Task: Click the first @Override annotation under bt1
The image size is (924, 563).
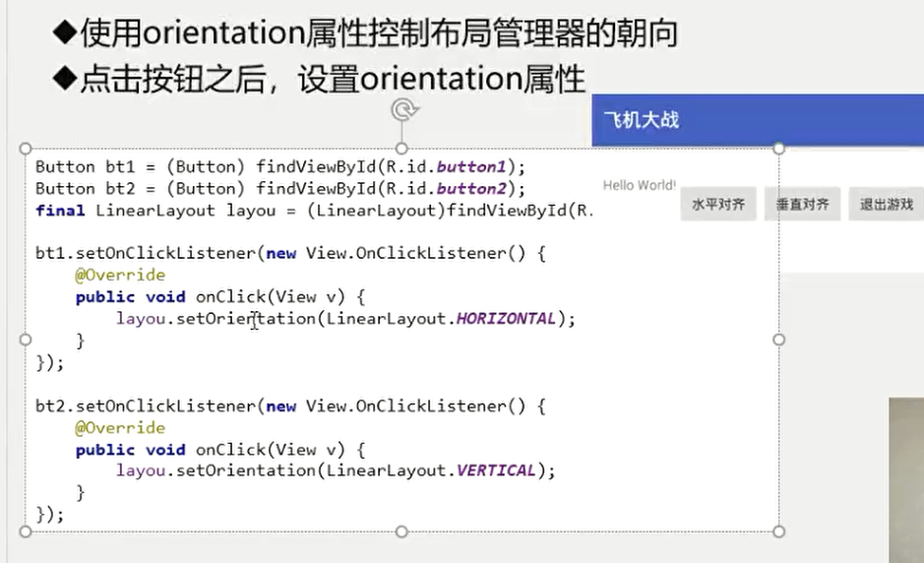Action: [120, 276]
